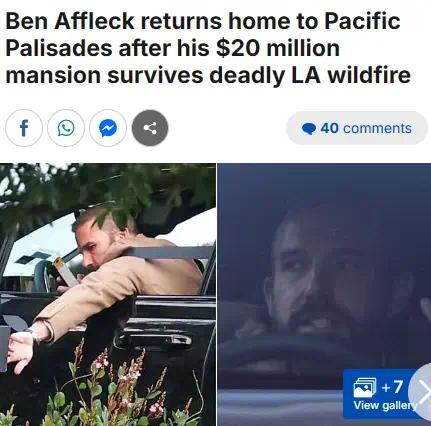Send article through Messenger icon
Screen dimensions: 431x426
[108, 128]
